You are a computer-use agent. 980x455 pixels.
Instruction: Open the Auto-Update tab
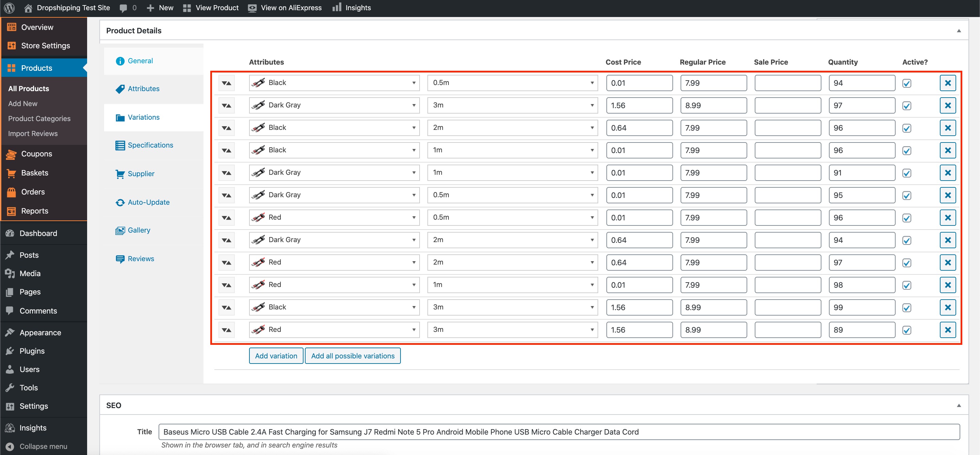148,202
